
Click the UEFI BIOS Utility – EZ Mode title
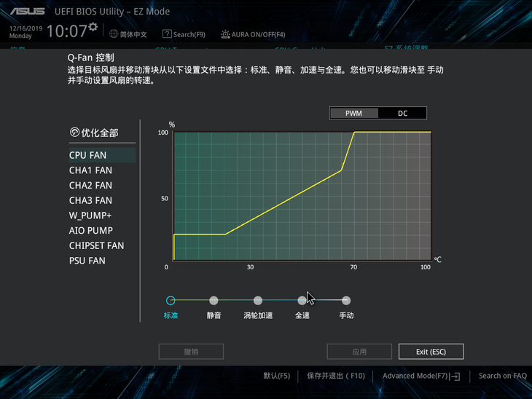point(112,11)
